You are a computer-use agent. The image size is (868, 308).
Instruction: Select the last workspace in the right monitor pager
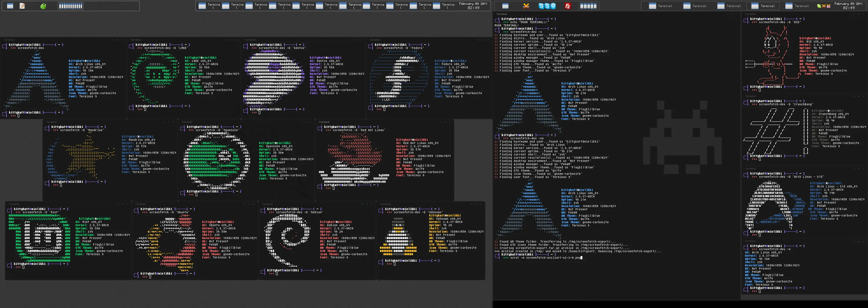[595, 6]
